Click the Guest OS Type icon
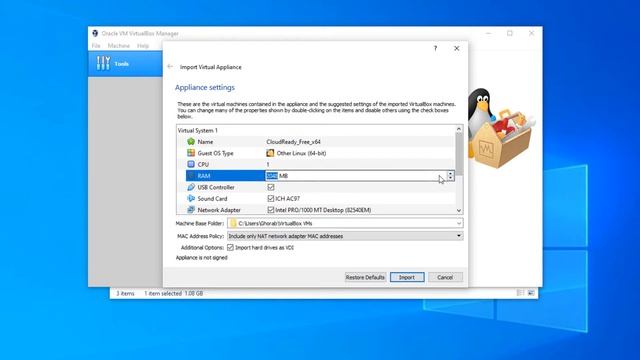 [x=191, y=153]
